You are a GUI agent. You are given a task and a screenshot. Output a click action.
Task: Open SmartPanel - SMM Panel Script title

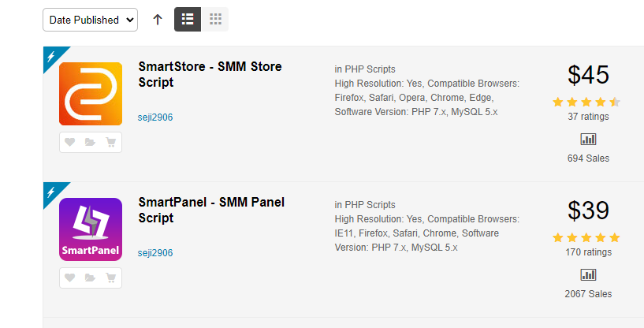coord(211,210)
